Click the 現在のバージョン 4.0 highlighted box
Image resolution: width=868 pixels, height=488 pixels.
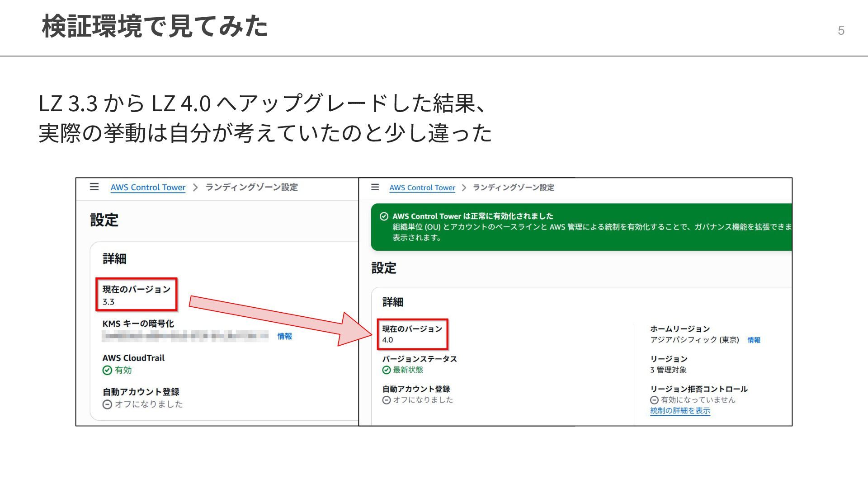412,334
